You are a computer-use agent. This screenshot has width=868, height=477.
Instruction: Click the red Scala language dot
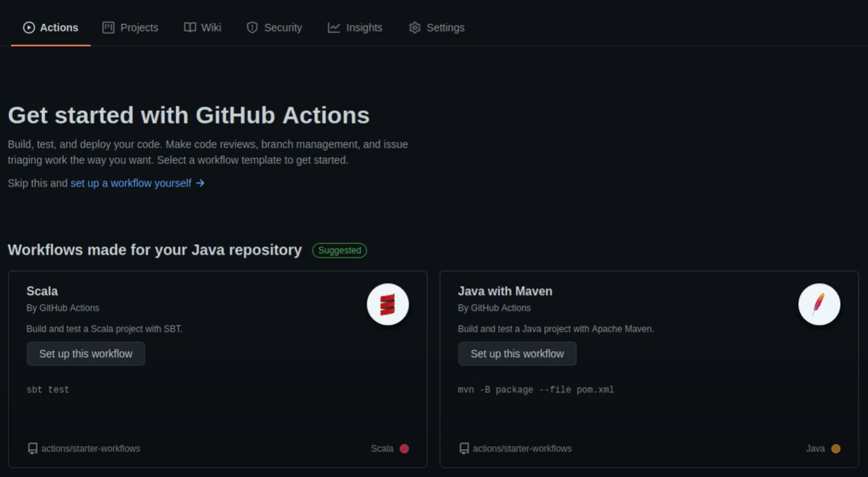coord(405,449)
